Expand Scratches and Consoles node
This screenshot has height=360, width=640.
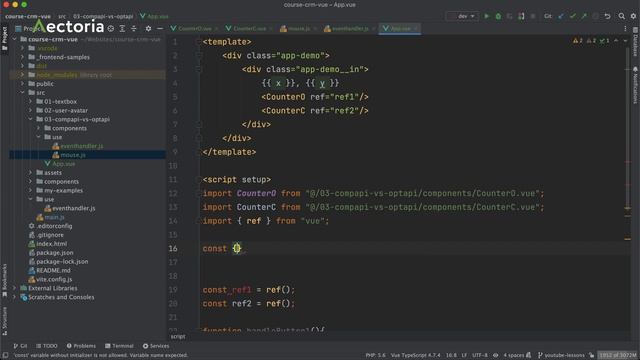(x=14, y=297)
